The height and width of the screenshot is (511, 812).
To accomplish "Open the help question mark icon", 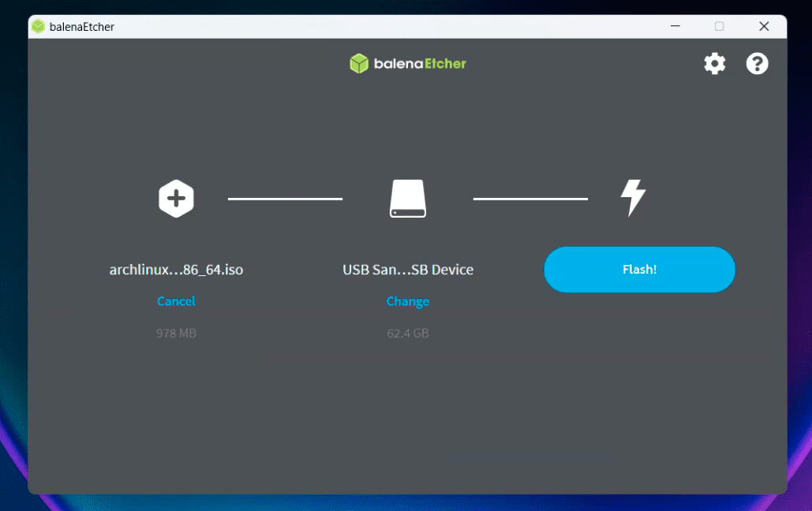I will pyautogui.click(x=757, y=64).
